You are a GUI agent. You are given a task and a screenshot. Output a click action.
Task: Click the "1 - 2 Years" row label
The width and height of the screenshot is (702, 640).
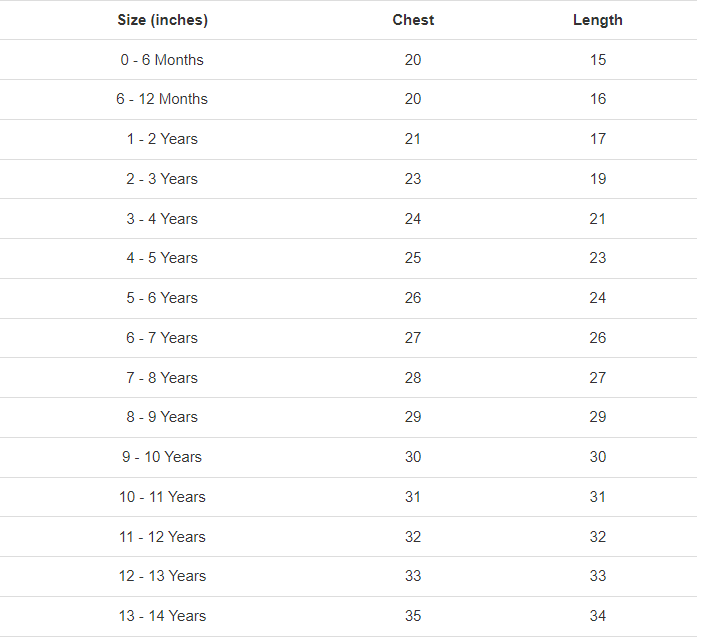click(162, 139)
